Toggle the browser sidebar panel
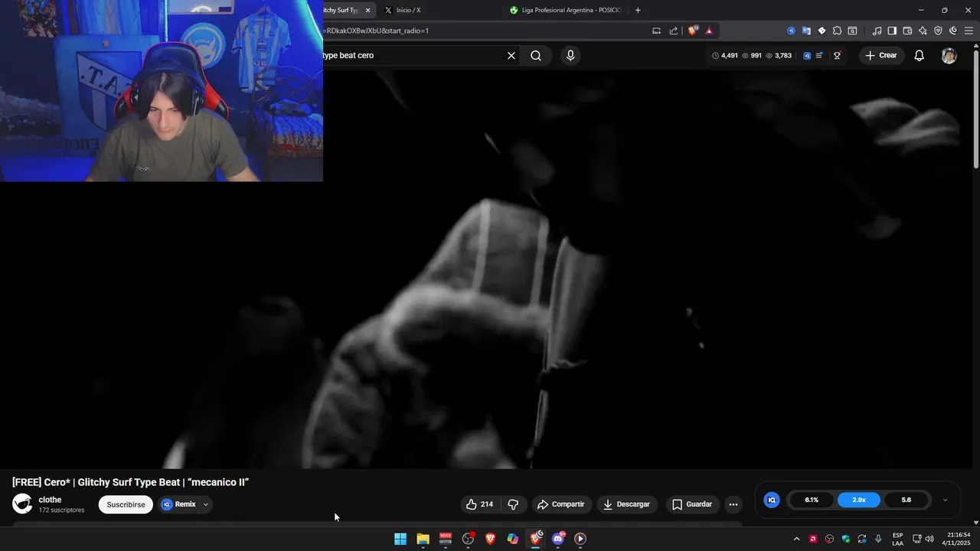This screenshot has width=980, height=551. coord(892,31)
